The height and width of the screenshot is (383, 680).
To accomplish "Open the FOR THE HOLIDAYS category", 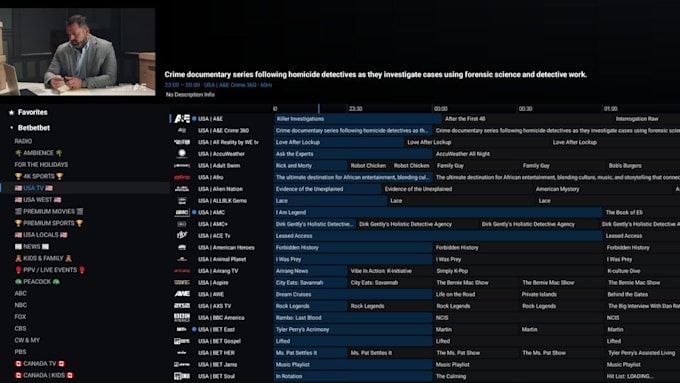I will tap(41, 164).
